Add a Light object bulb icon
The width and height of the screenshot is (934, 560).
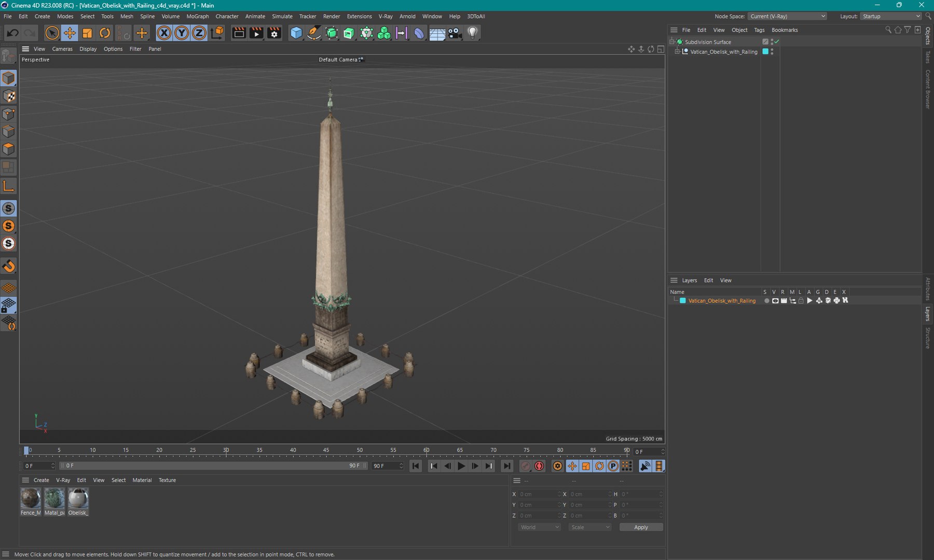click(x=472, y=33)
